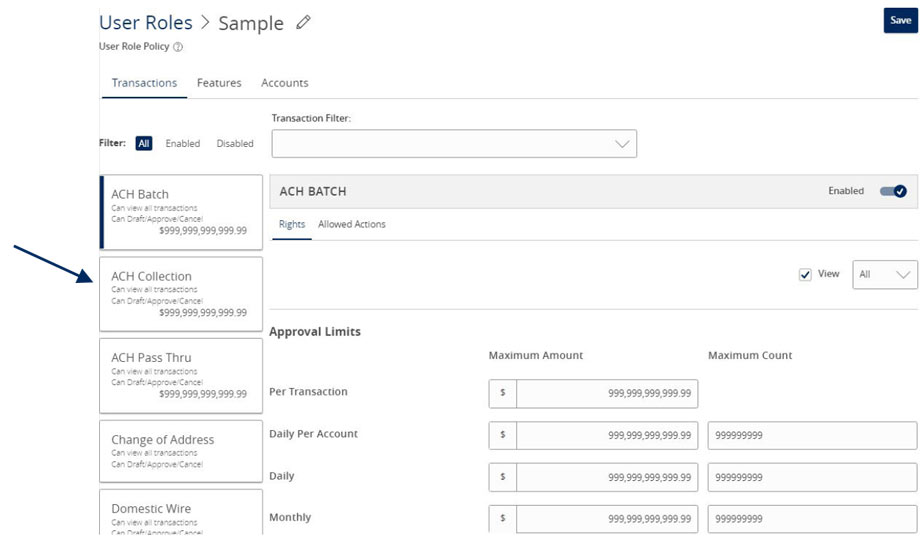This screenshot has width=920, height=537.
Task: Select the Domestic Wire transaction card
Action: pyautogui.click(x=181, y=512)
